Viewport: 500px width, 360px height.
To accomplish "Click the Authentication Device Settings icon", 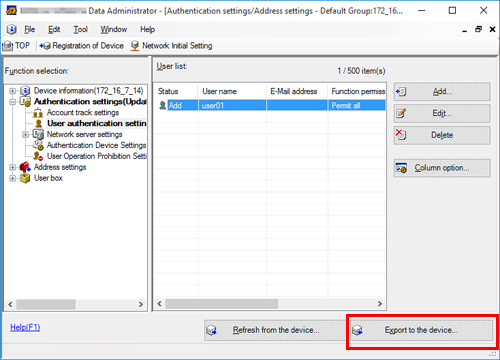I will pyautogui.click(x=38, y=145).
